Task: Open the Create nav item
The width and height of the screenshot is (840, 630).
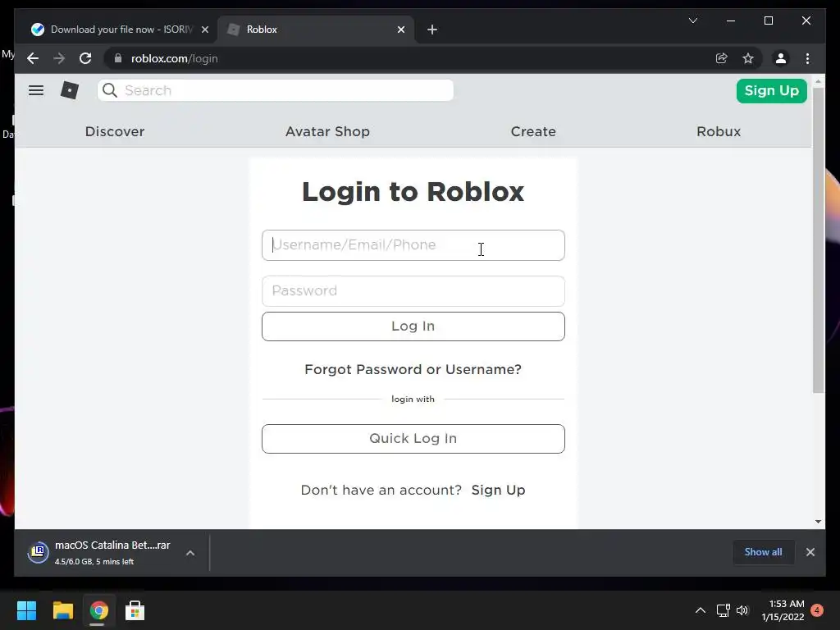Action: click(x=533, y=131)
